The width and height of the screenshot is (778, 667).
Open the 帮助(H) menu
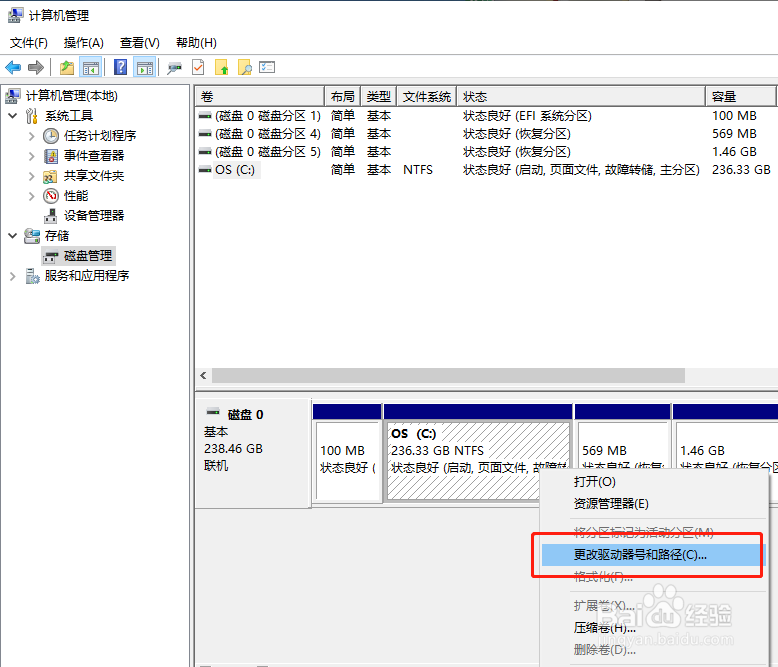tap(196, 43)
